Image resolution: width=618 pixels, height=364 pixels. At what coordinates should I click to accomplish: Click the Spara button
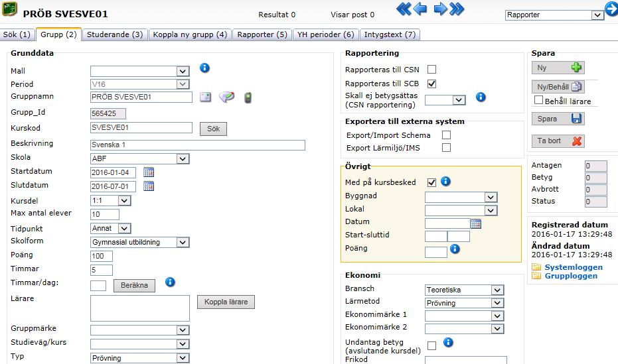(558, 119)
